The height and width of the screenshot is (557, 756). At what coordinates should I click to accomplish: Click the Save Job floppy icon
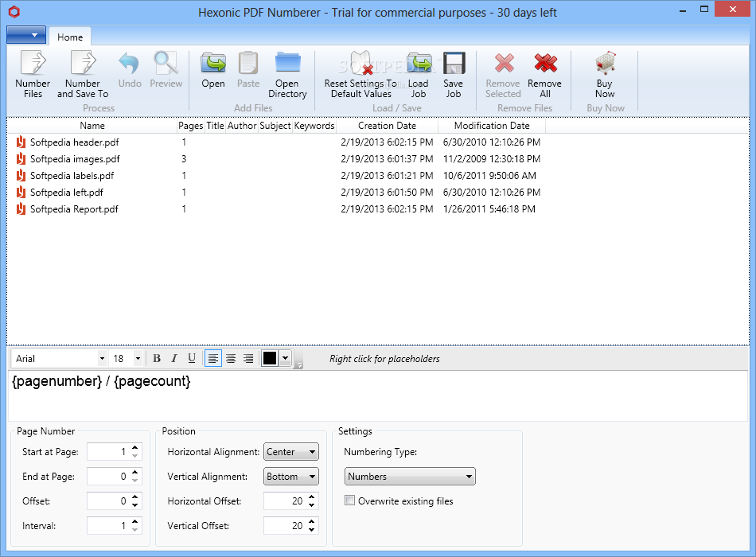[x=454, y=63]
